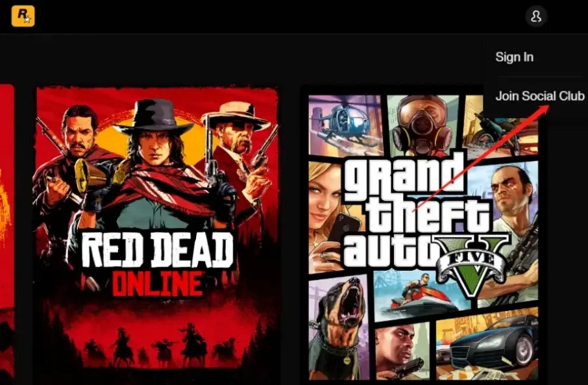Viewport: 588px width, 385px height.
Task: Click the barking Rottweiler dog panel
Action: click(x=339, y=327)
